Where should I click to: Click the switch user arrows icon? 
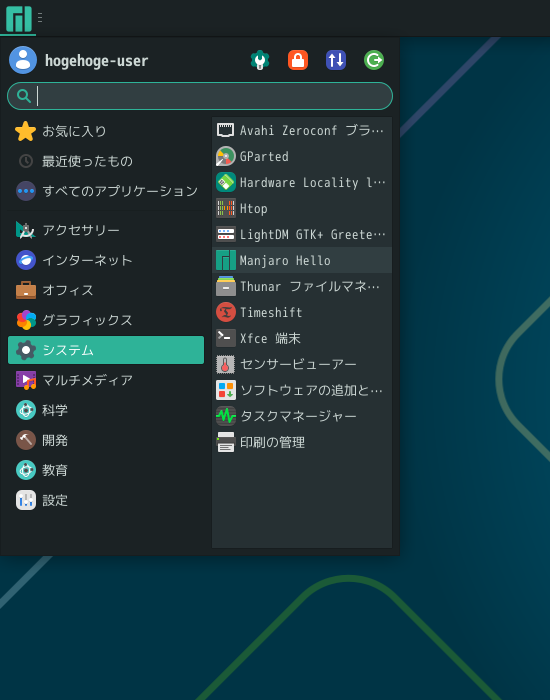[336, 60]
